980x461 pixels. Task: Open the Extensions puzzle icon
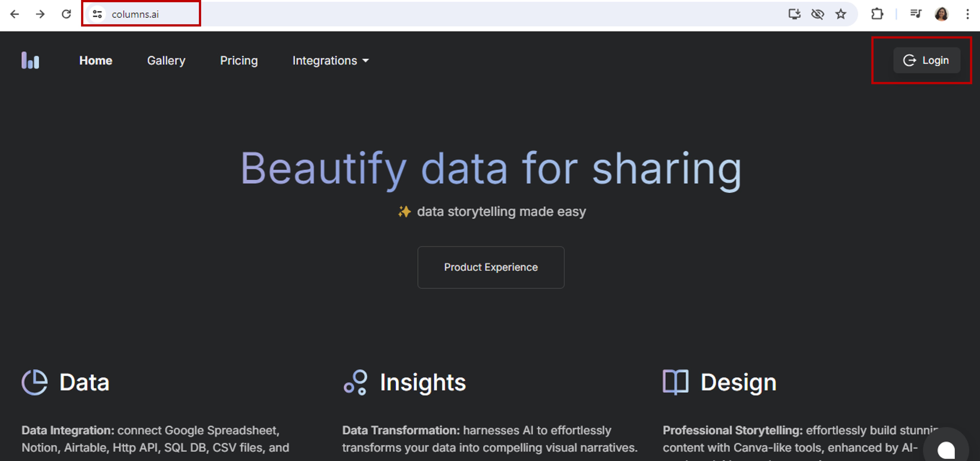[x=877, y=14]
